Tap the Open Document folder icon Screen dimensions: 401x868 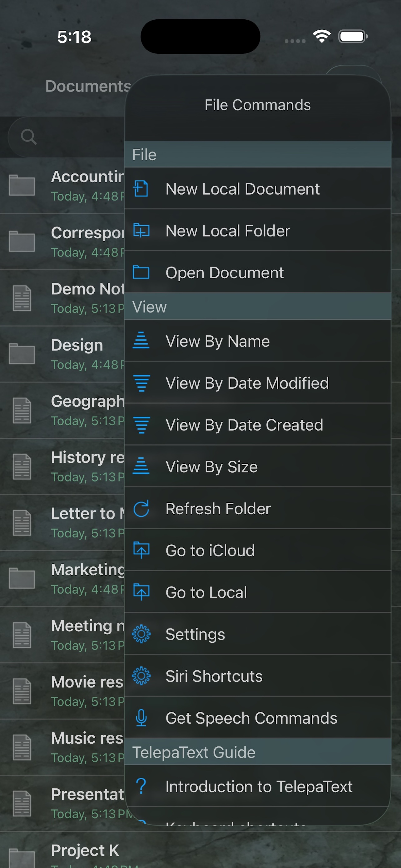(x=141, y=272)
